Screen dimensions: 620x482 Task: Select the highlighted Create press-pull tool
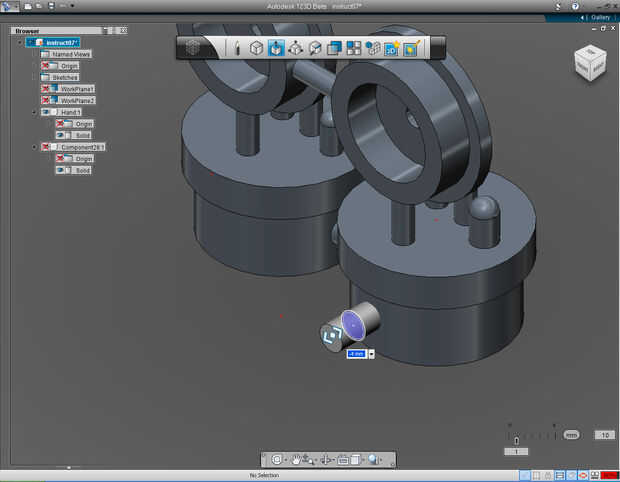tap(276, 48)
